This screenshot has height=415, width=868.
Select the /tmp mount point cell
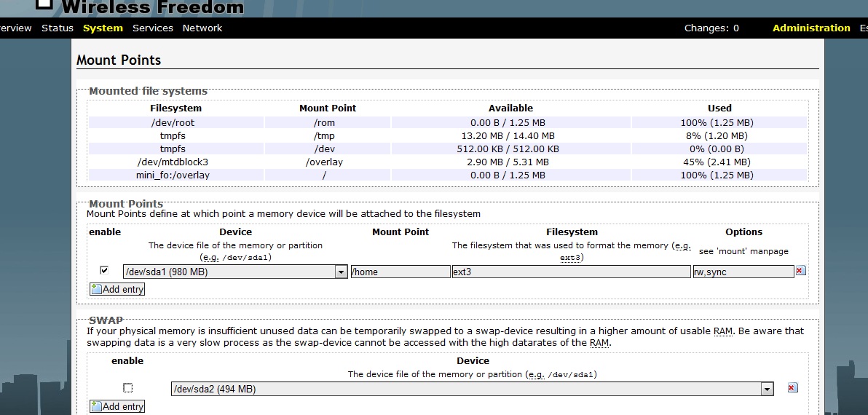pos(328,136)
